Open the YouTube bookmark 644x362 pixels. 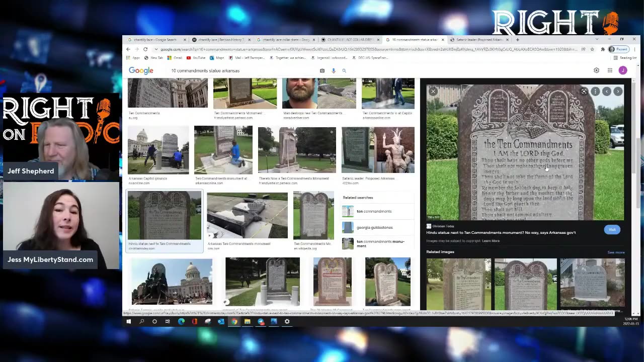(196, 58)
